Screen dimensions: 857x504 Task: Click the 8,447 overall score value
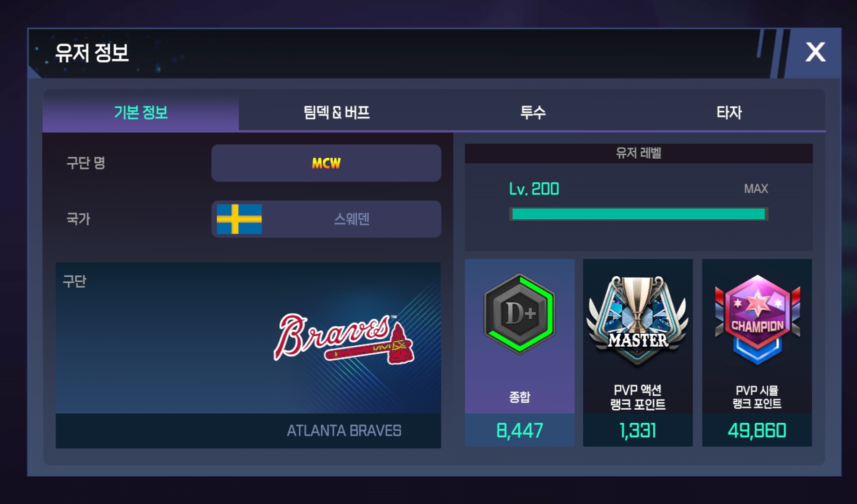[x=519, y=430]
